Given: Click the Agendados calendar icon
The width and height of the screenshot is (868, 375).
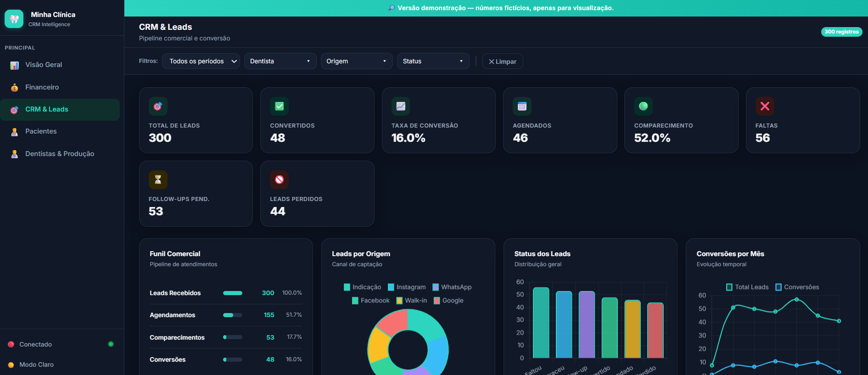Looking at the screenshot, I should pos(522,106).
